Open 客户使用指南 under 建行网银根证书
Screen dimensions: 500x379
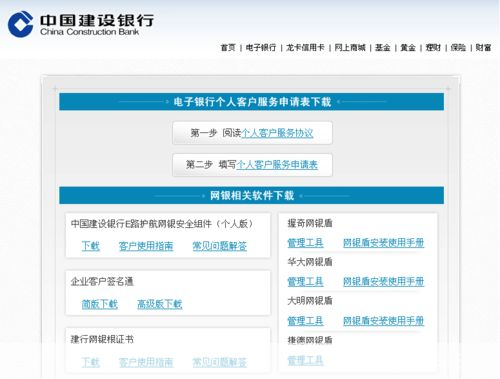tap(146, 362)
